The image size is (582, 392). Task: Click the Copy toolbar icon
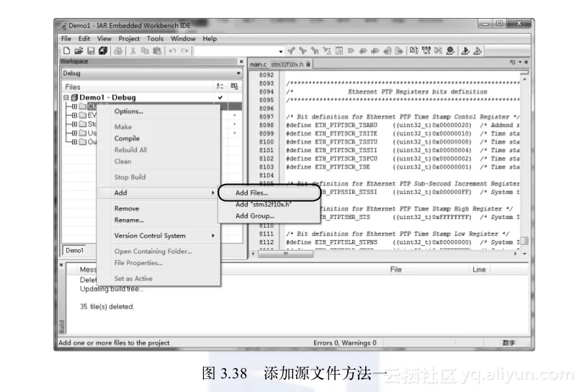pyautogui.click(x=145, y=51)
